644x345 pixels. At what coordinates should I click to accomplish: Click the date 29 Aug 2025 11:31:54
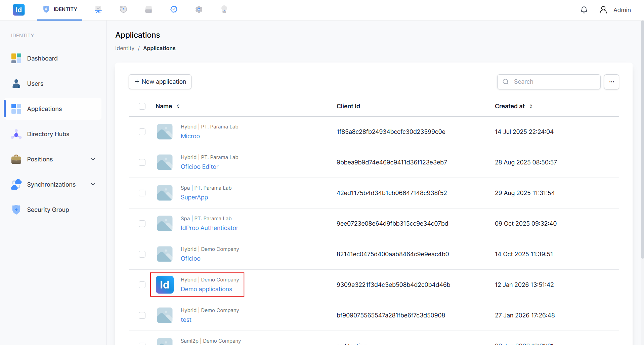coord(525,193)
